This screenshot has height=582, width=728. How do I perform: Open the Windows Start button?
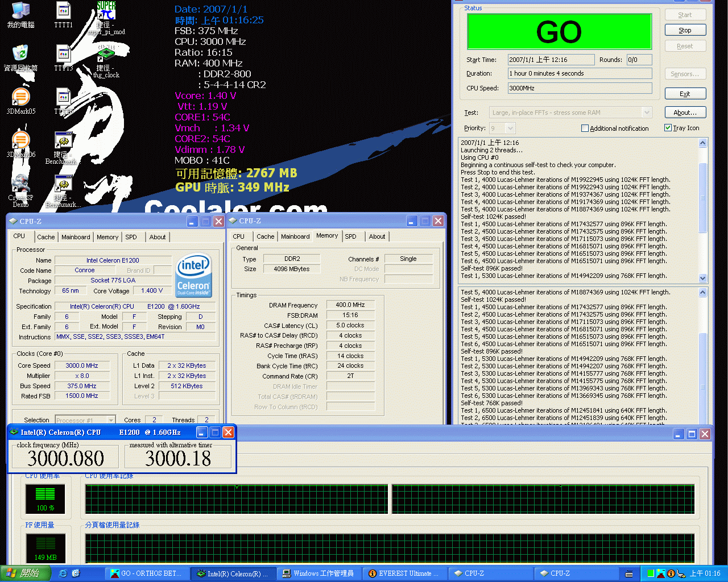26,573
